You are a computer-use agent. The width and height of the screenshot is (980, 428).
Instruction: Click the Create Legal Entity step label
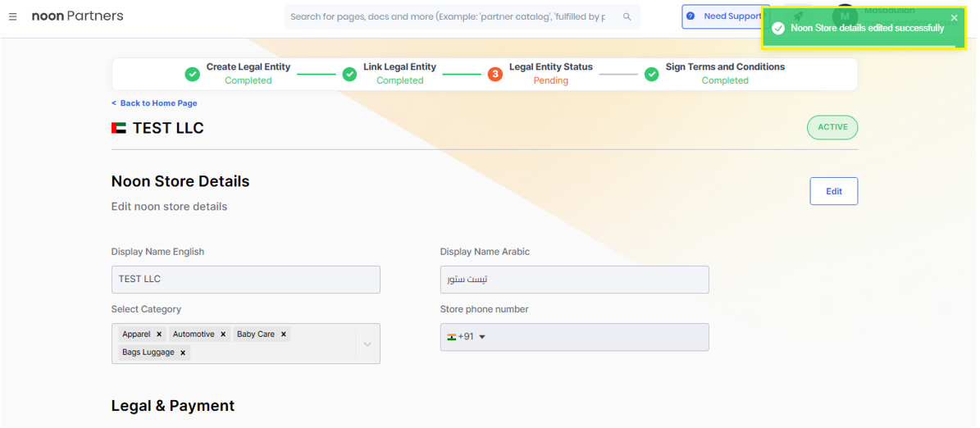tap(248, 67)
